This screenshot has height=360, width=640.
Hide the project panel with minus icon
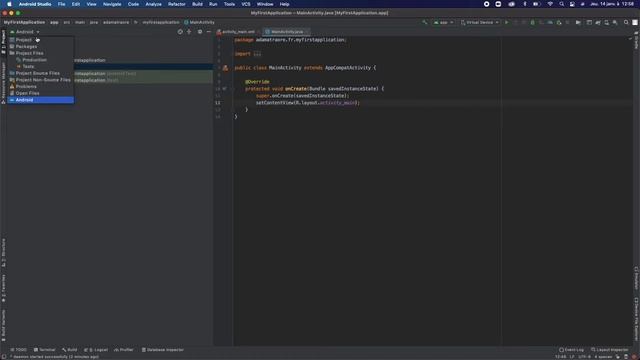(209, 31)
